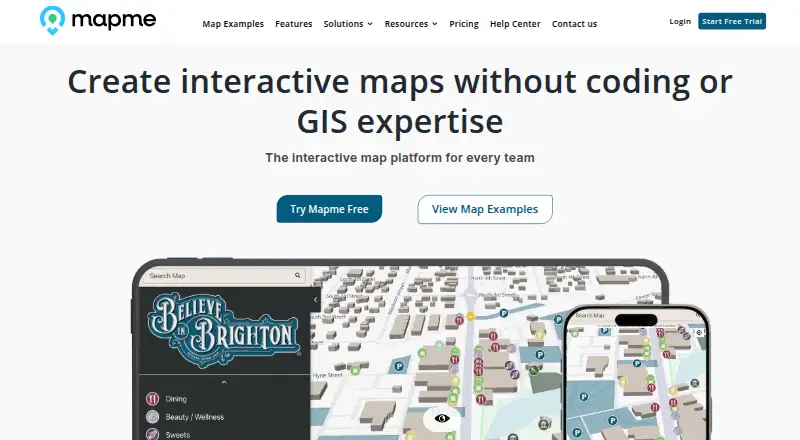Click the tablet's Search Map field
Screen dimensions: 800x440
tap(224, 276)
